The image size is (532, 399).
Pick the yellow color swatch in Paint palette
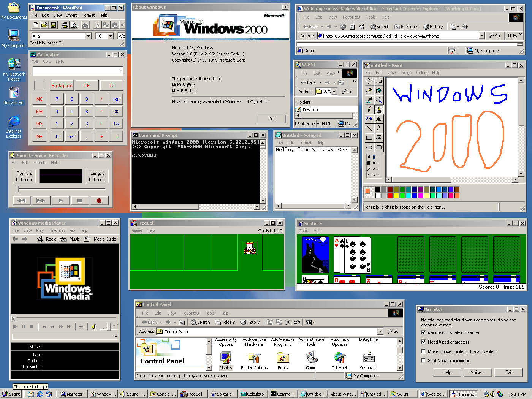[396, 195]
